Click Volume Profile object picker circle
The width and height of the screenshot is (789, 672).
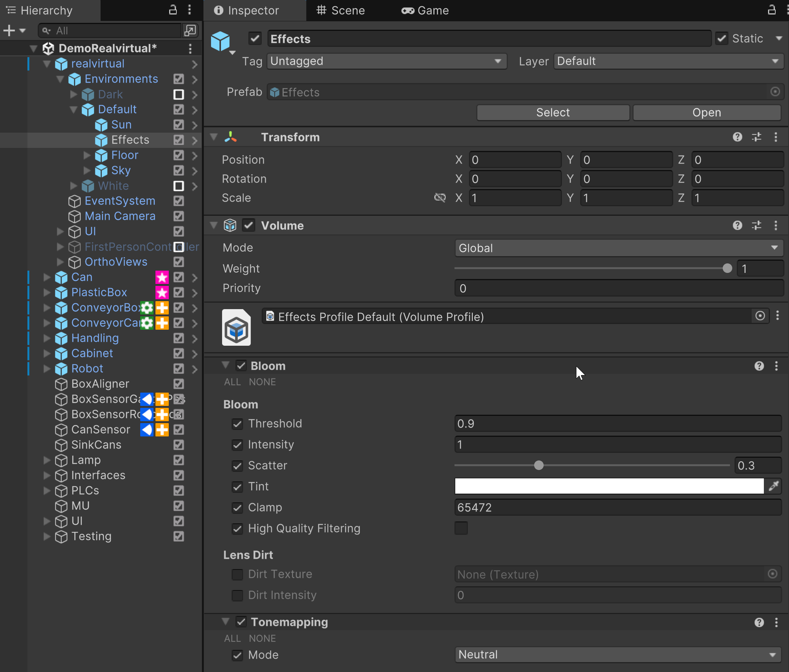pyautogui.click(x=760, y=316)
